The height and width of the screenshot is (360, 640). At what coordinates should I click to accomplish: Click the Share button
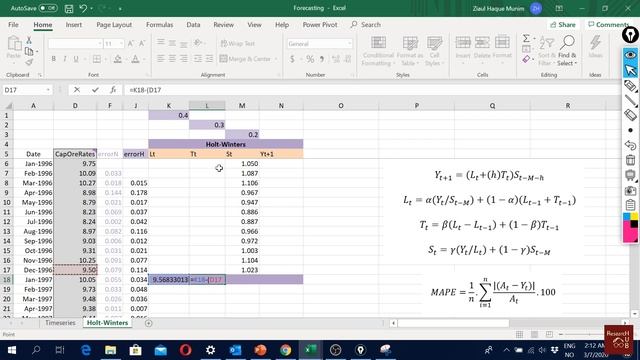563,24
